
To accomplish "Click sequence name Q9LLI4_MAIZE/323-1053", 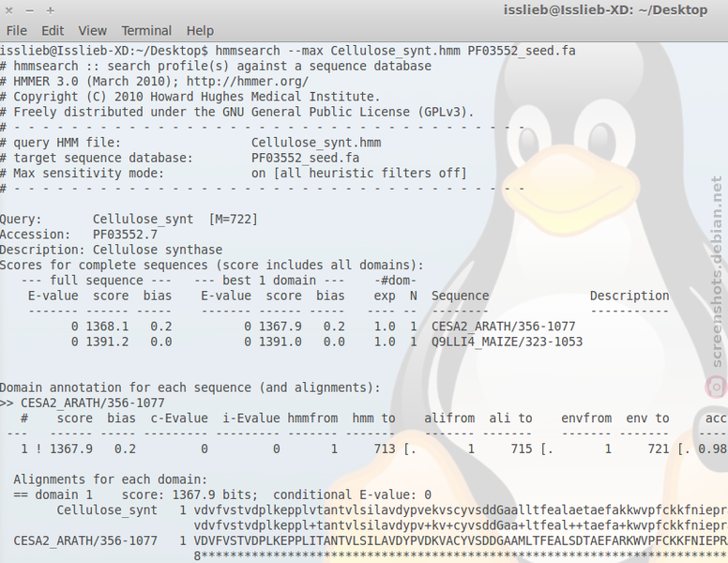I will click(507, 342).
